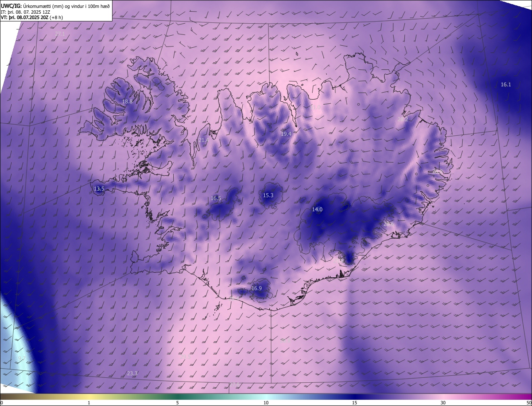Click the 21.4 value label
The height and width of the screenshot is (406, 532).
point(203,140)
